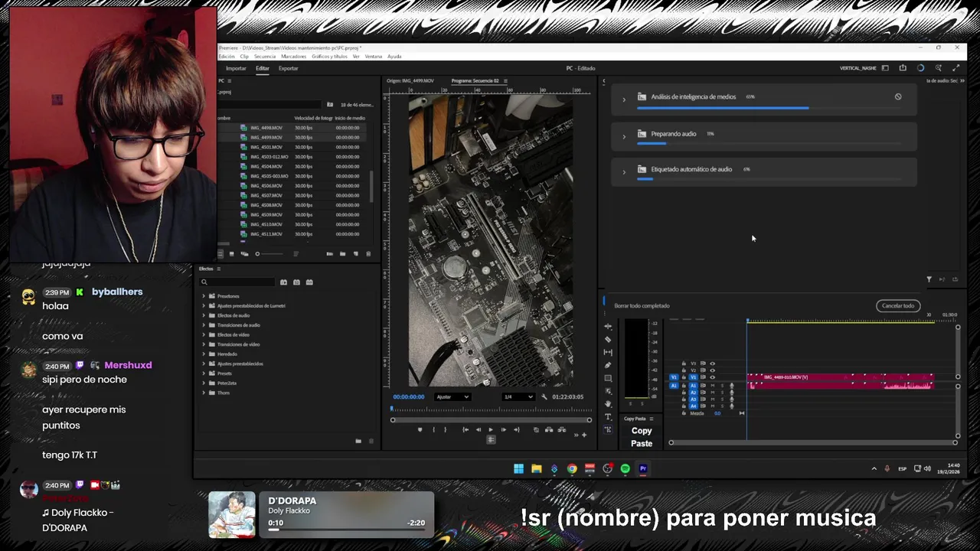
Task: Expand Preparando audio progress item
Action: pyautogui.click(x=624, y=136)
